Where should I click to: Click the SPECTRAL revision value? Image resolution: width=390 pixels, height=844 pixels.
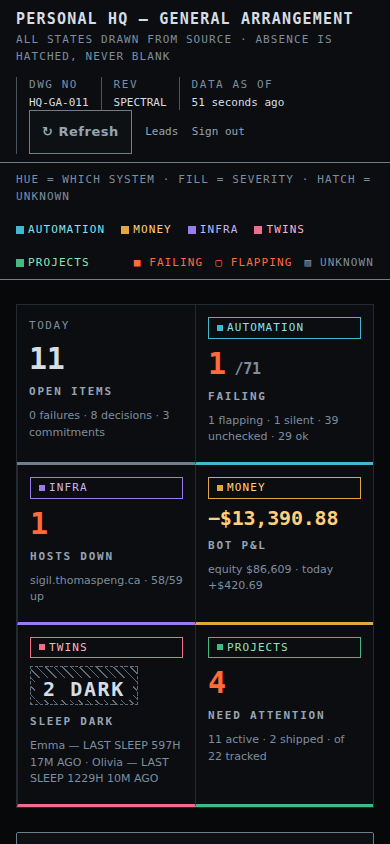click(x=140, y=102)
